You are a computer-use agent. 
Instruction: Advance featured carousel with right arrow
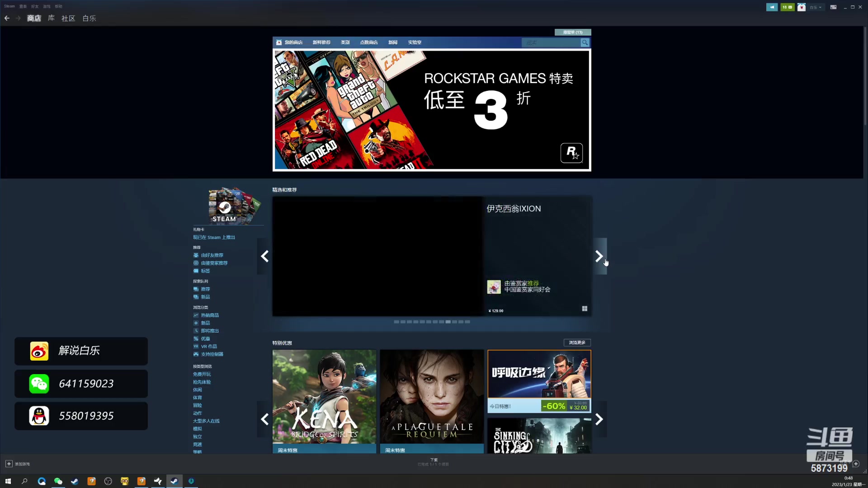pyautogui.click(x=599, y=256)
